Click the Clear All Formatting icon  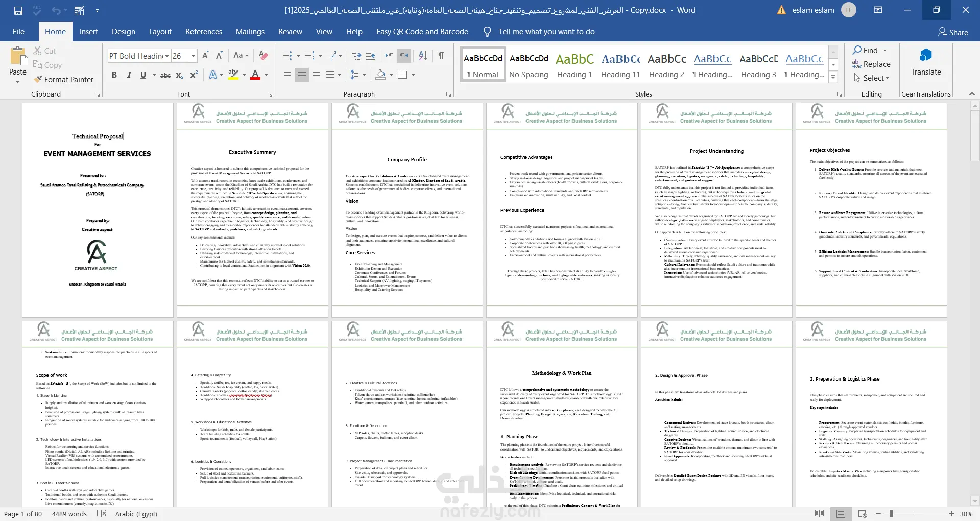click(x=264, y=56)
